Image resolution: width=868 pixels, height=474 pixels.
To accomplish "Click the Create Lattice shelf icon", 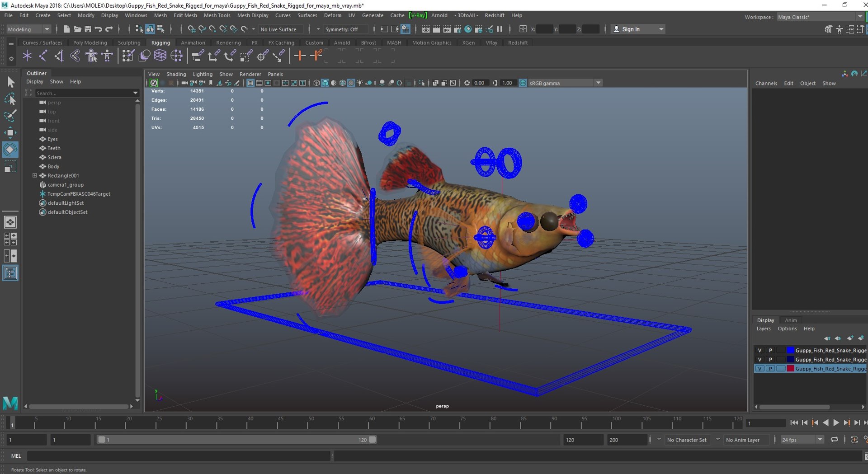I will [x=160, y=56].
